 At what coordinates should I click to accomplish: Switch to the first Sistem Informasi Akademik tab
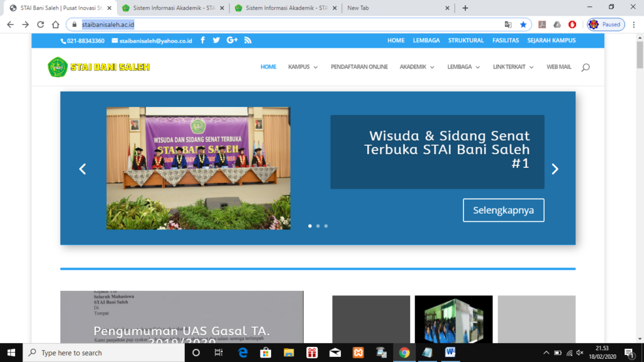coord(174,8)
